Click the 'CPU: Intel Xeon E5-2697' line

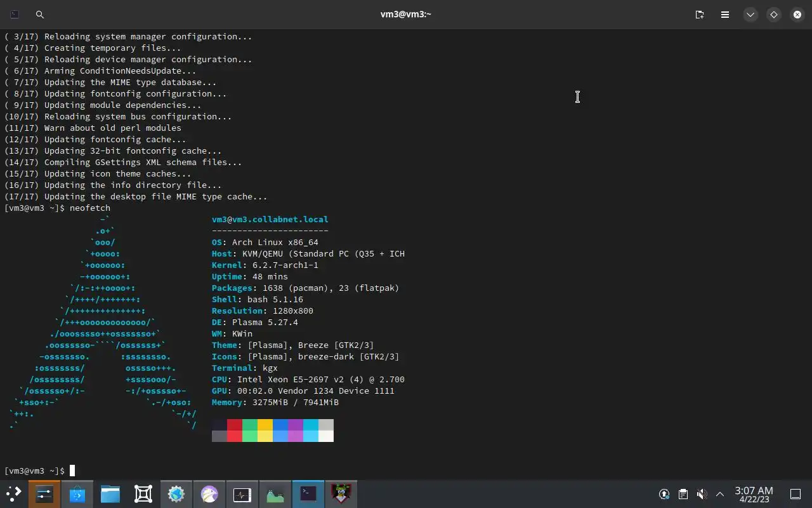[308, 380]
